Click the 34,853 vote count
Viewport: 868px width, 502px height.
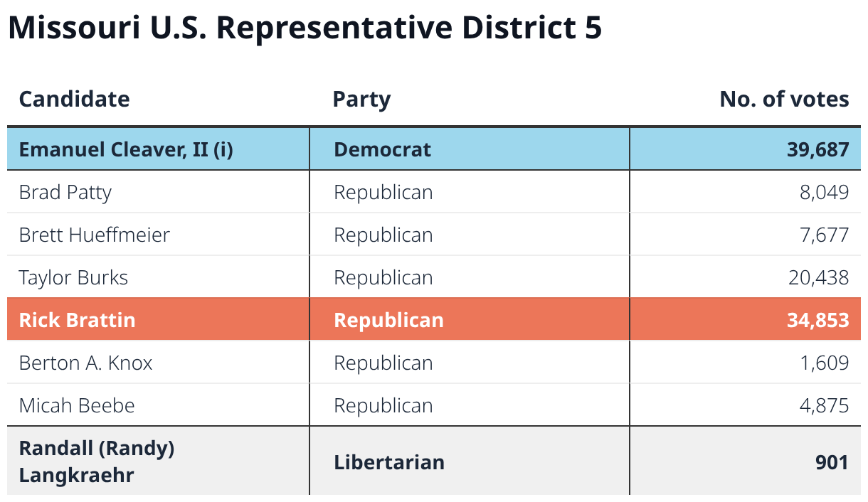point(817,321)
